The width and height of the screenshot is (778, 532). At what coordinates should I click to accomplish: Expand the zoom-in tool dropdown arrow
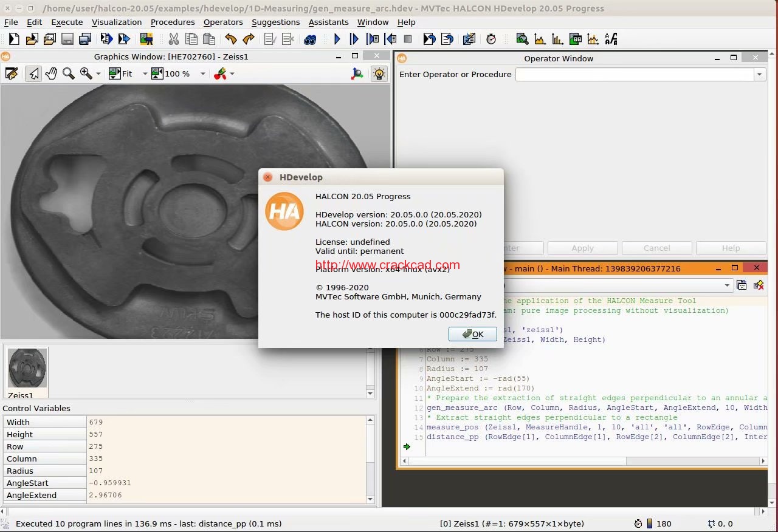coord(98,73)
